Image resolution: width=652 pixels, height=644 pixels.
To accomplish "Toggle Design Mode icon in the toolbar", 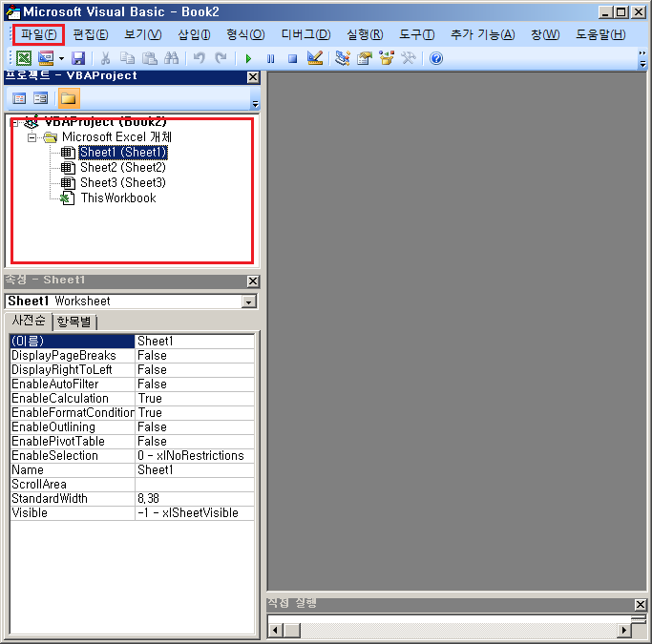I will click(x=315, y=58).
